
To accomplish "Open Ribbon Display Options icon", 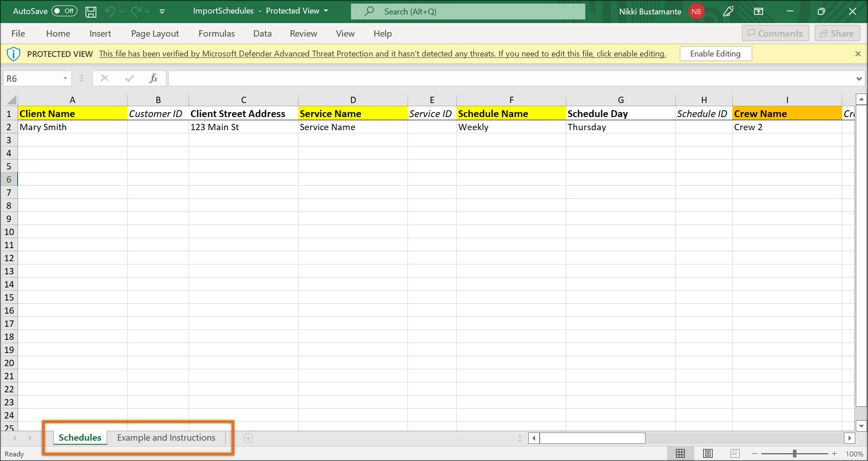I will [759, 12].
